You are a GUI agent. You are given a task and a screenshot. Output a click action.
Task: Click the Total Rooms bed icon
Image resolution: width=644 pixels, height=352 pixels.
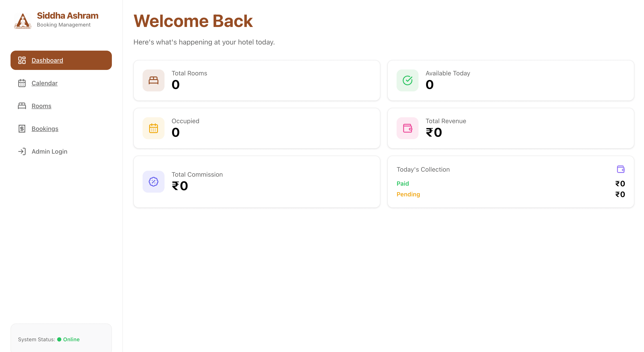(153, 80)
